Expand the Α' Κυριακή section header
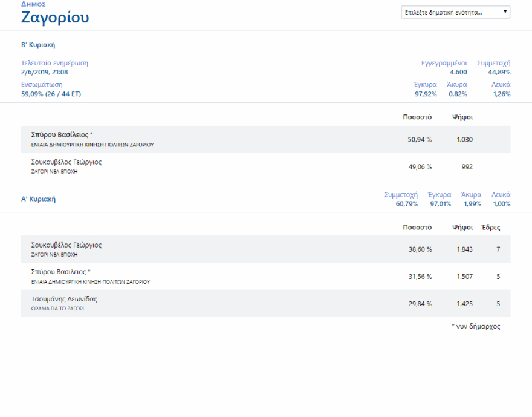532x417 pixels. (38, 199)
